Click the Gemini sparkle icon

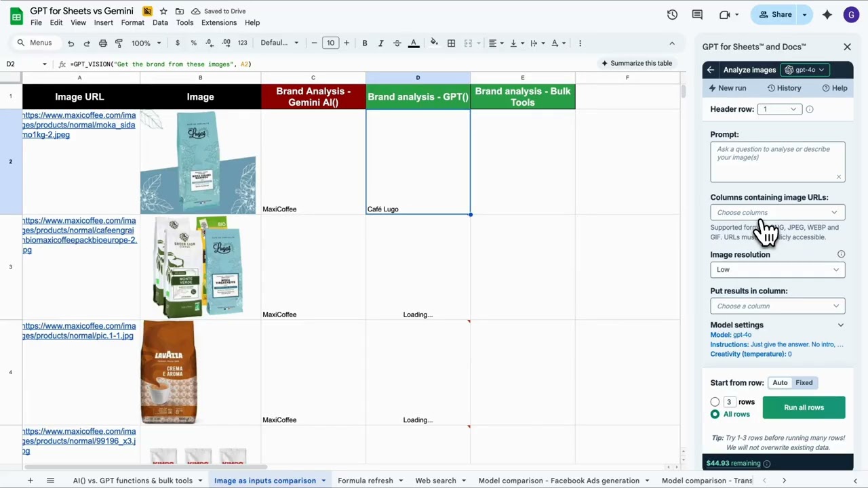click(x=827, y=14)
